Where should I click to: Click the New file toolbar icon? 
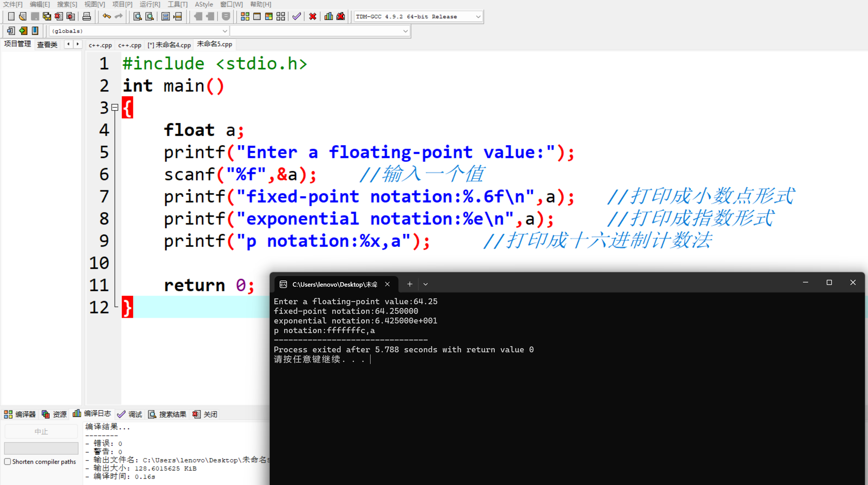(x=11, y=16)
